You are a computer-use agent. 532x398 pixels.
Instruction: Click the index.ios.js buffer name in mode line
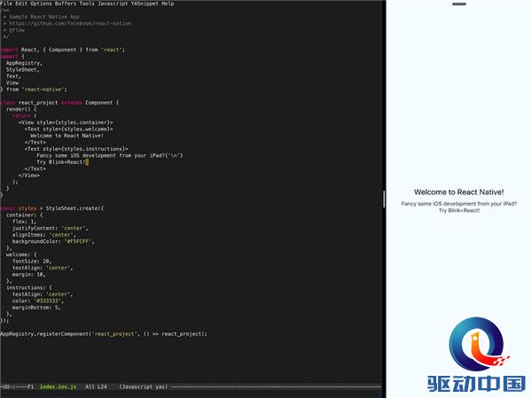pos(58,386)
